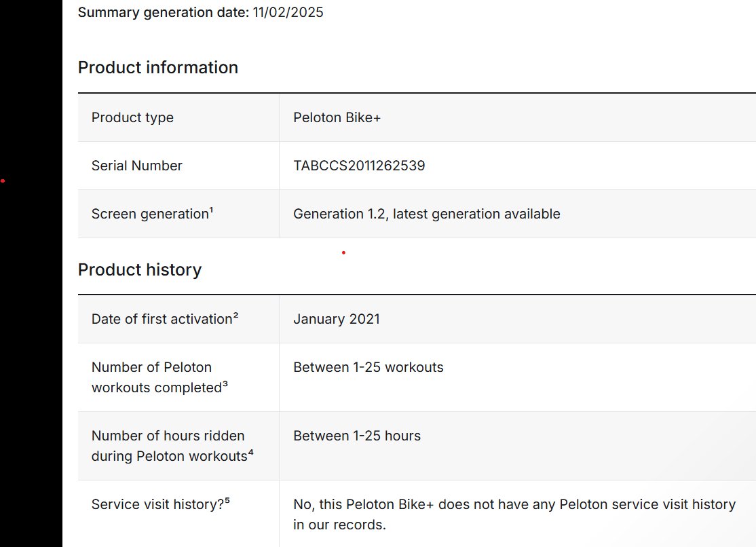Click the Between 1-25 hours value

(357, 436)
